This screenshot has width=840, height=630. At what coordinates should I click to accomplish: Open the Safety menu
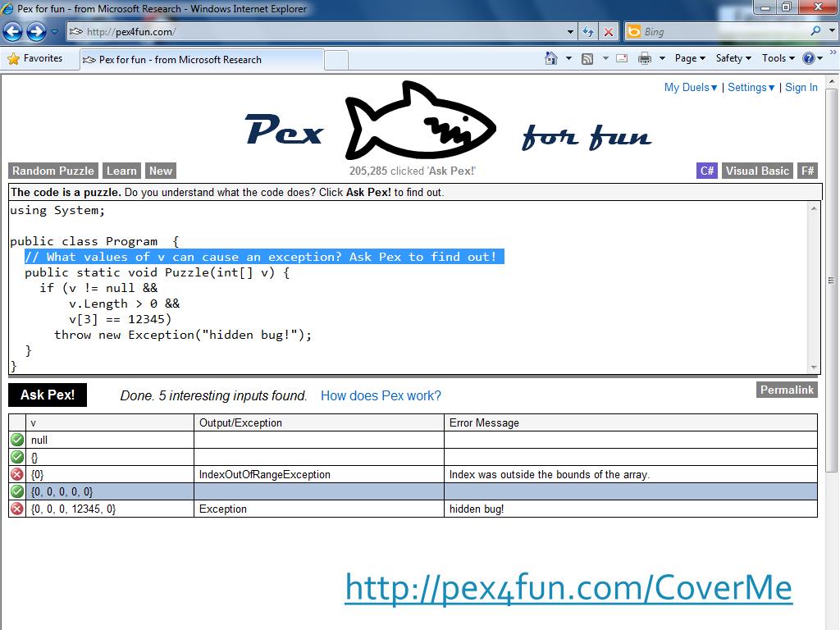(733, 58)
